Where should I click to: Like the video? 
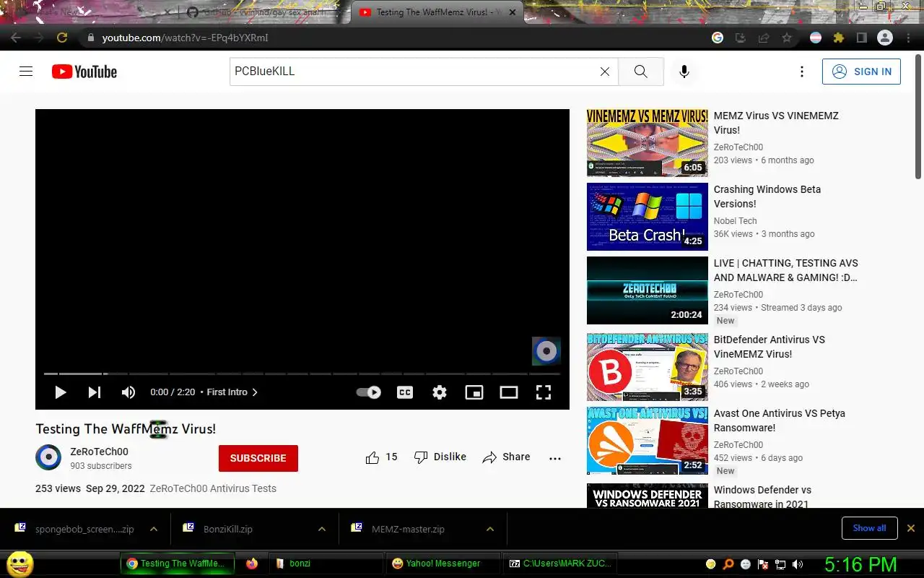pos(381,457)
